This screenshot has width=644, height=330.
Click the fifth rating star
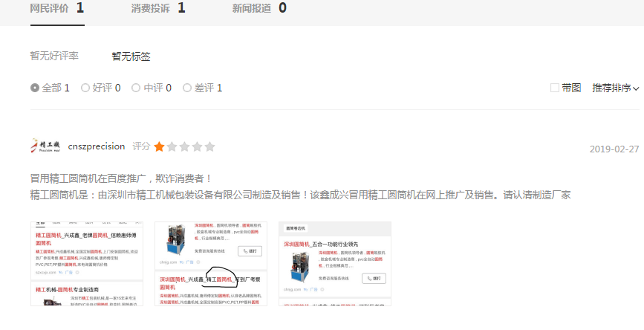pyautogui.click(x=209, y=147)
